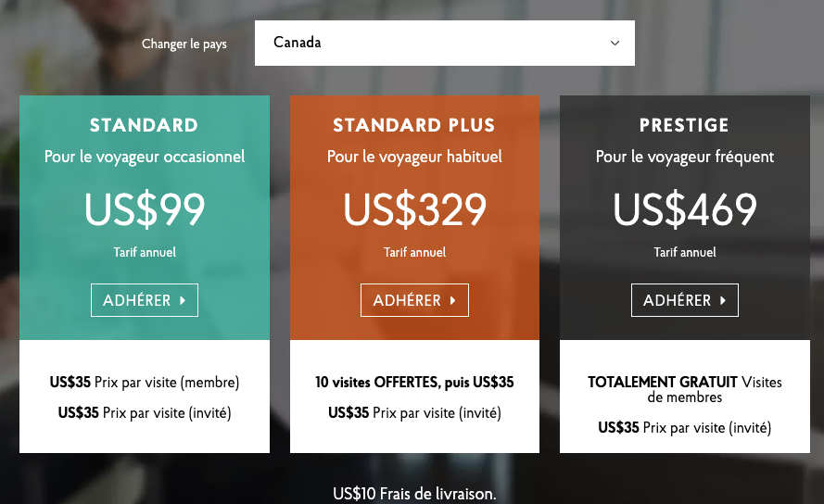Click the US$469 annual price
Screen dimensions: 824x504
pos(684,209)
